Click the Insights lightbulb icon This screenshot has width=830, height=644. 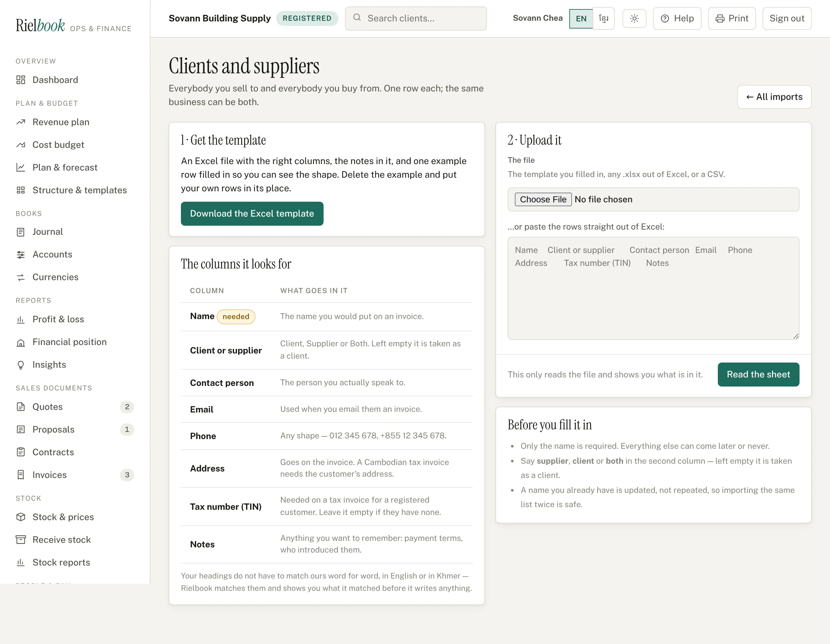[20, 365]
